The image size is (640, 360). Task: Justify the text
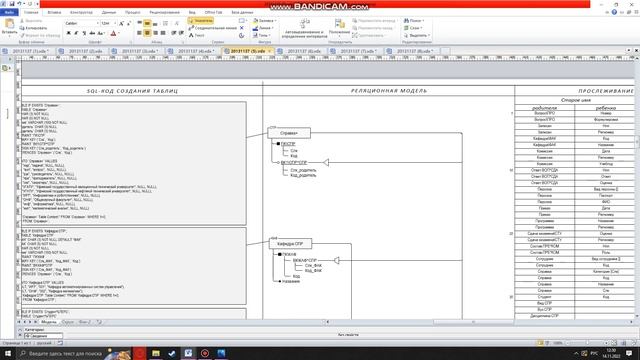pos(163,33)
